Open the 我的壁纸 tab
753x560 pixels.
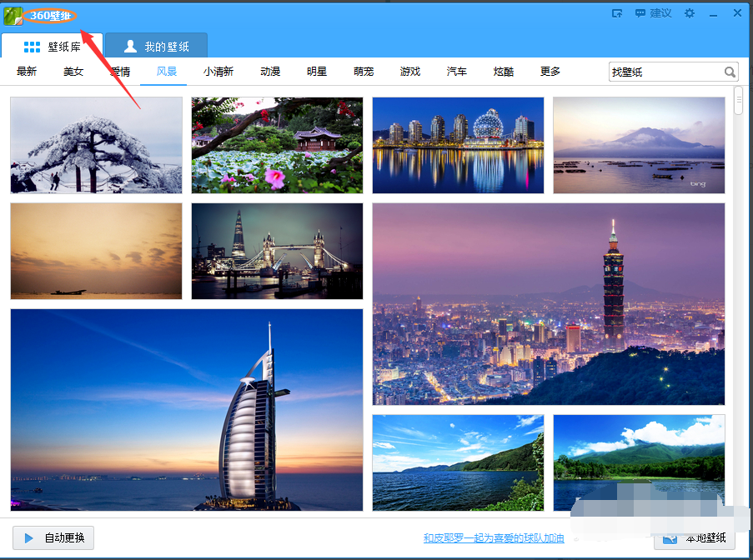coord(156,47)
